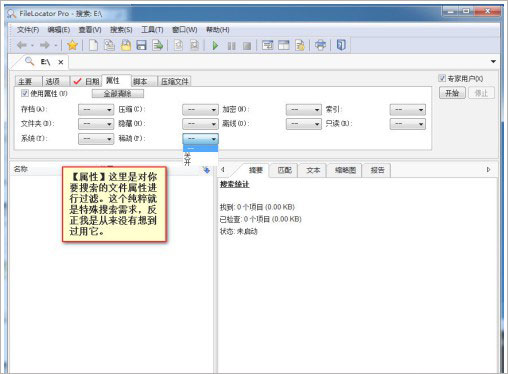Switch to the 压缩文件 tab
This screenshot has height=374, width=508.
tap(174, 81)
